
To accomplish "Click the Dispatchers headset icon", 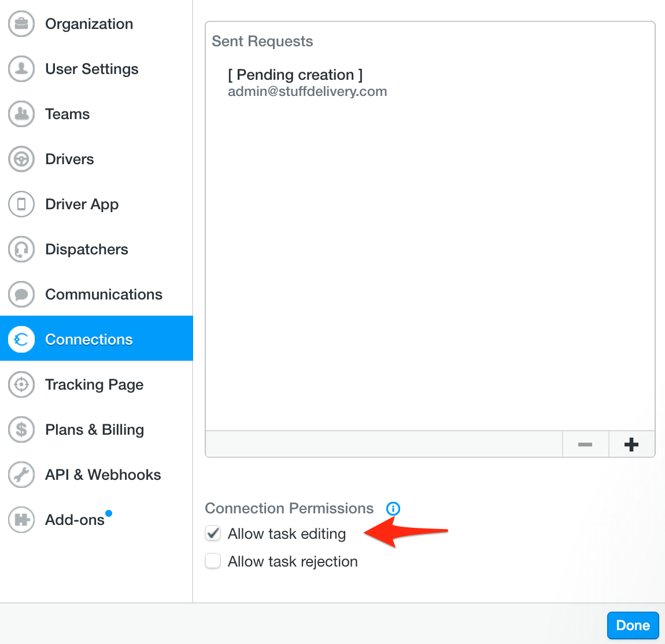I will click(21, 249).
